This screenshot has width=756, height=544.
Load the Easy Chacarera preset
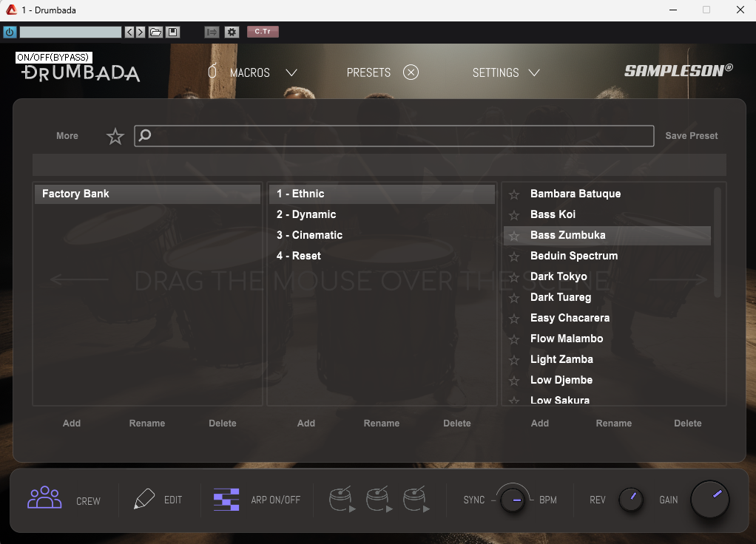pyautogui.click(x=570, y=318)
